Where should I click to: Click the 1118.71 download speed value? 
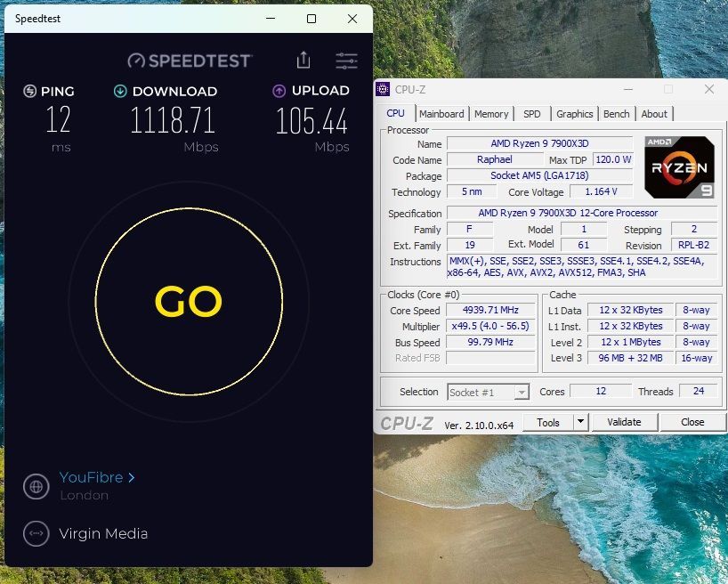[173, 120]
